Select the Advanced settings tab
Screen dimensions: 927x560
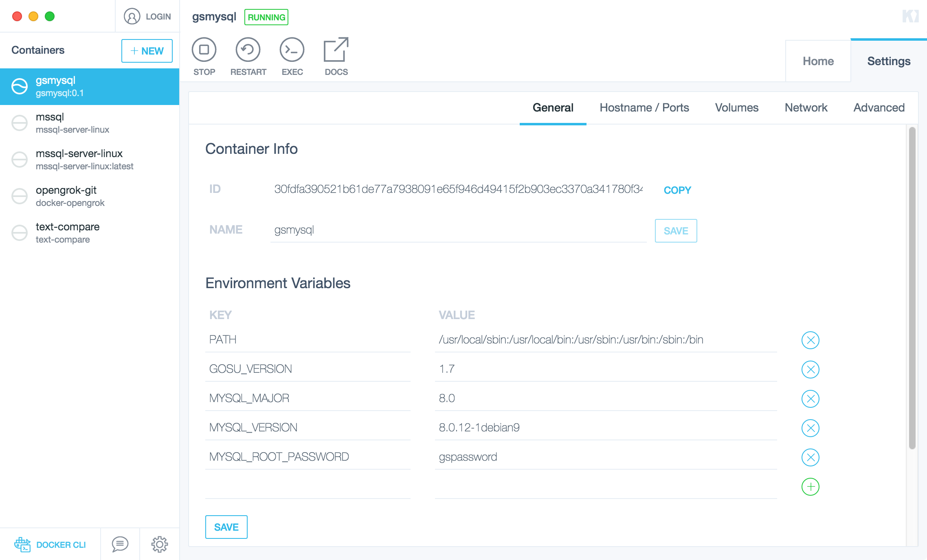[879, 107]
